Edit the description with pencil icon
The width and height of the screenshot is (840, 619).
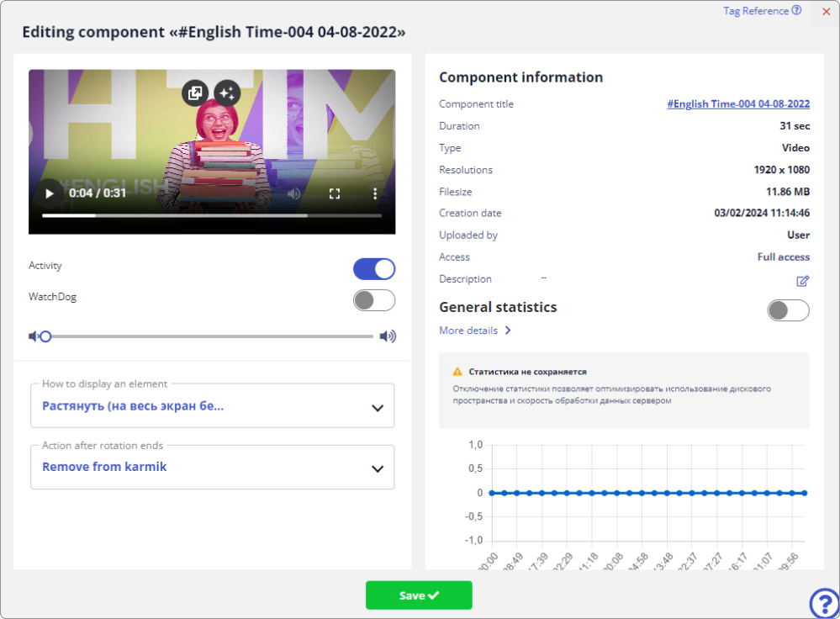click(x=803, y=280)
